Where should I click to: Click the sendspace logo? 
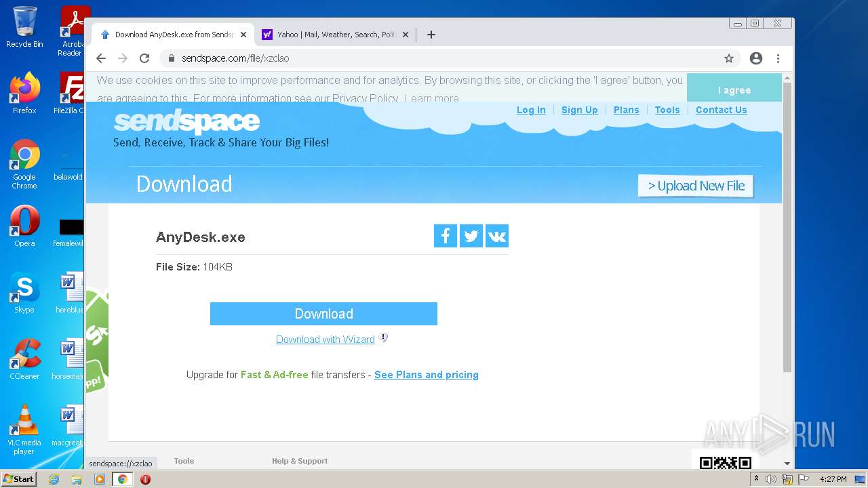point(186,122)
